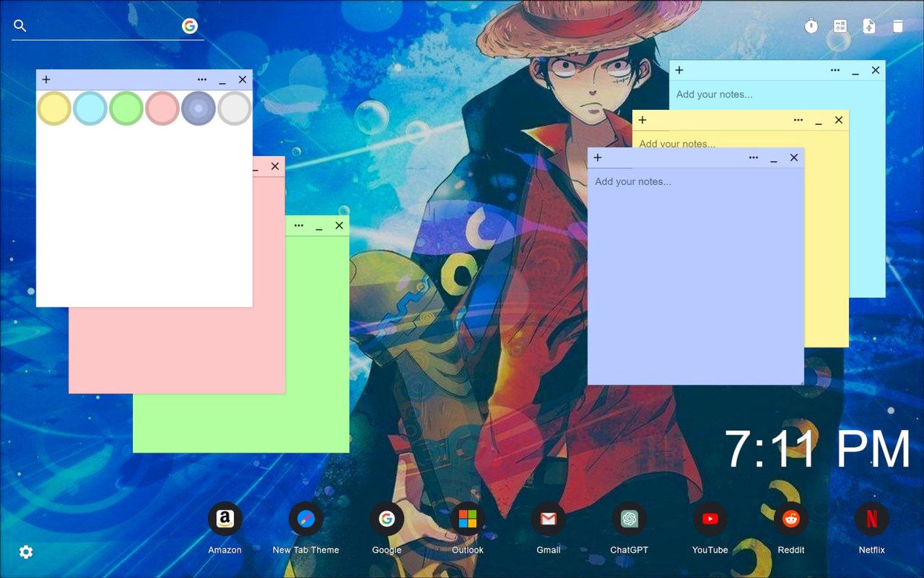Click the plus icon on white note

point(46,79)
